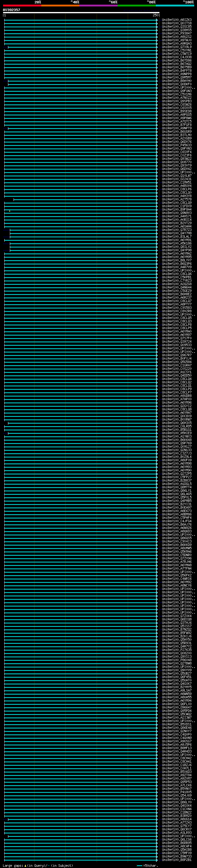Click hit label UniRef100_Q7R7Z3

click(177, 230)
